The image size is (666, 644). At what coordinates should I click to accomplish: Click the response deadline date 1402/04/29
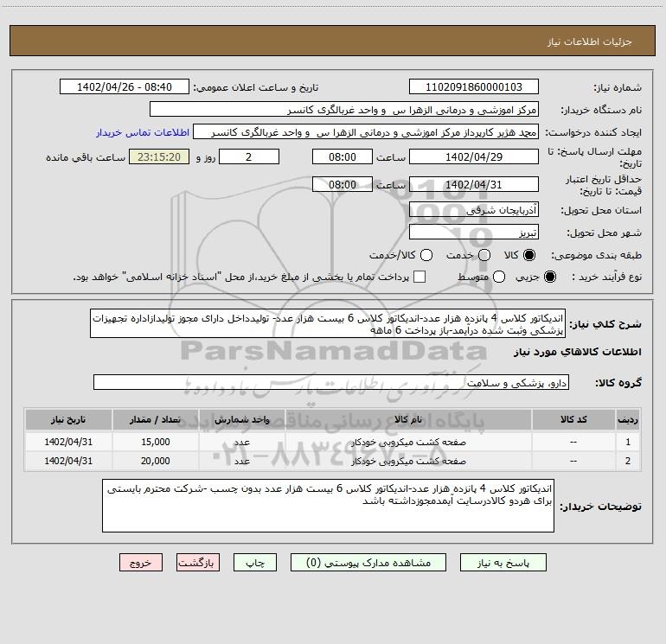pyautogui.click(x=474, y=156)
